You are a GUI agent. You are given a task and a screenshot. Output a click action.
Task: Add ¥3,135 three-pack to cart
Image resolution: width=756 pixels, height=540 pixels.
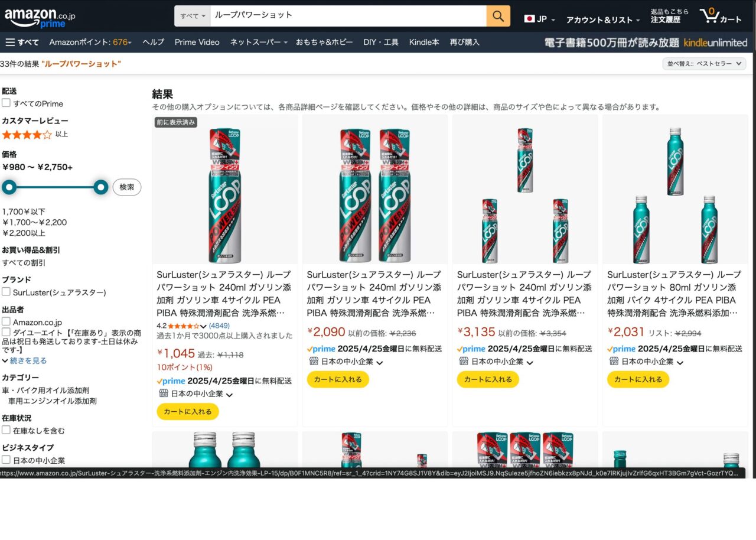[488, 379]
